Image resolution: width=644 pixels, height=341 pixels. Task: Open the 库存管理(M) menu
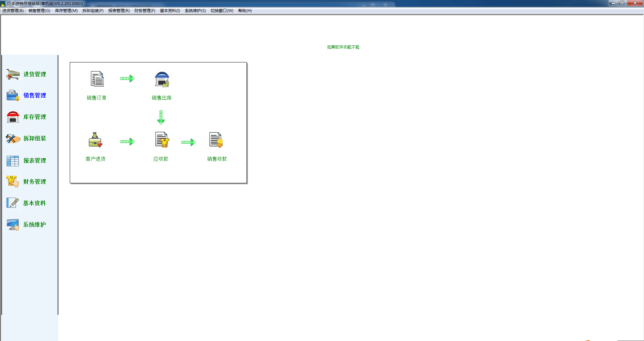[x=66, y=11]
